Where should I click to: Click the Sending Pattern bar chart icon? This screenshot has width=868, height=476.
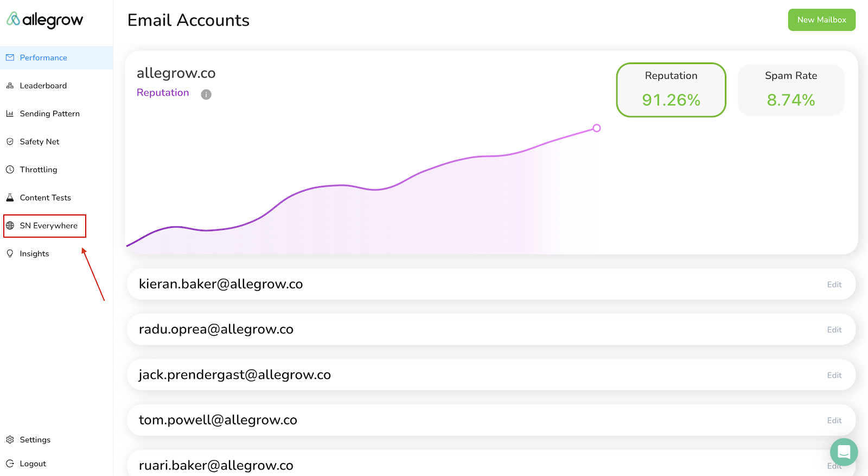(x=10, y=113)
